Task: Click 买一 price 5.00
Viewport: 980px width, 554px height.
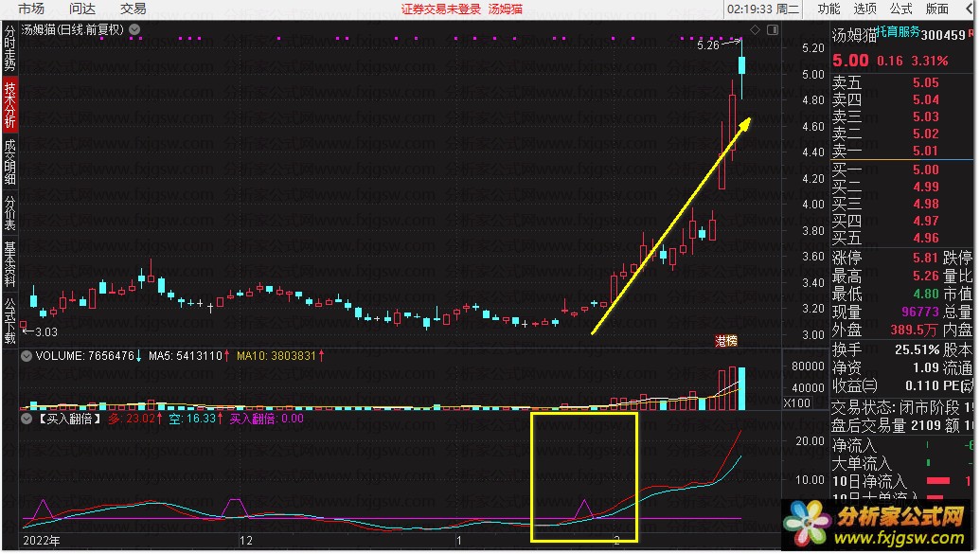Action: (925, 170)
